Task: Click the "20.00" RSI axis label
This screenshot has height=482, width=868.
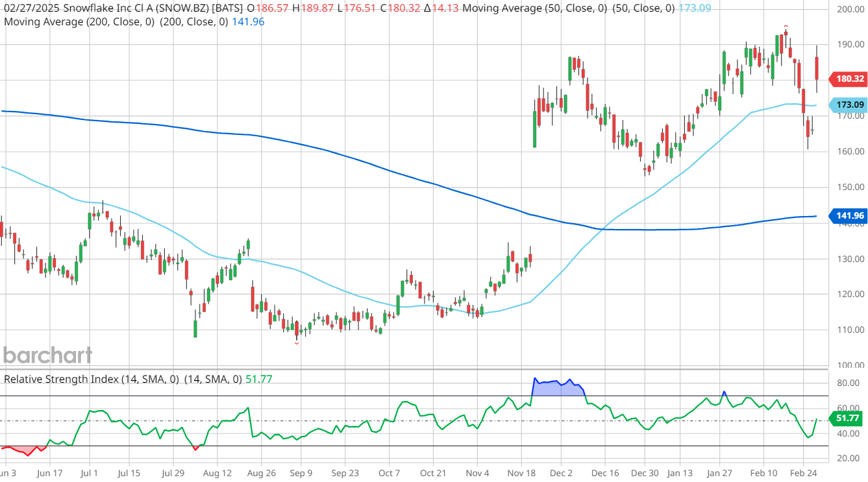Action: (x=849, y=459)
